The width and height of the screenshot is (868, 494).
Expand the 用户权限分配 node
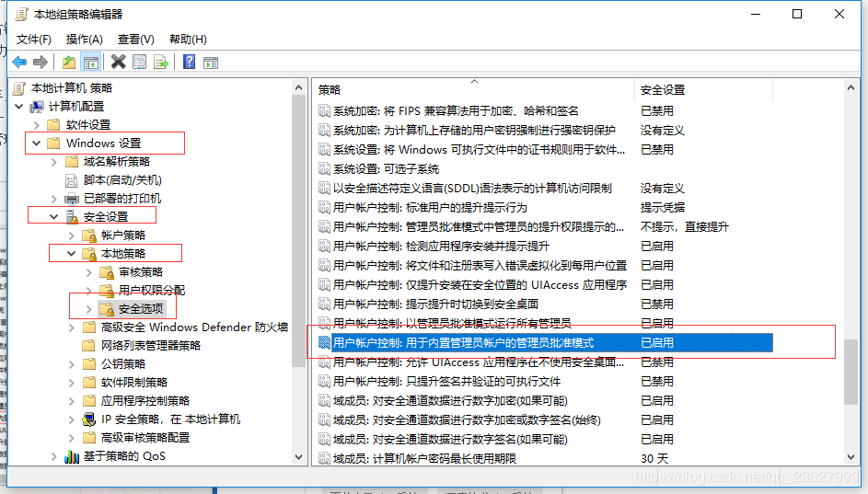click(x=88, y=291)
